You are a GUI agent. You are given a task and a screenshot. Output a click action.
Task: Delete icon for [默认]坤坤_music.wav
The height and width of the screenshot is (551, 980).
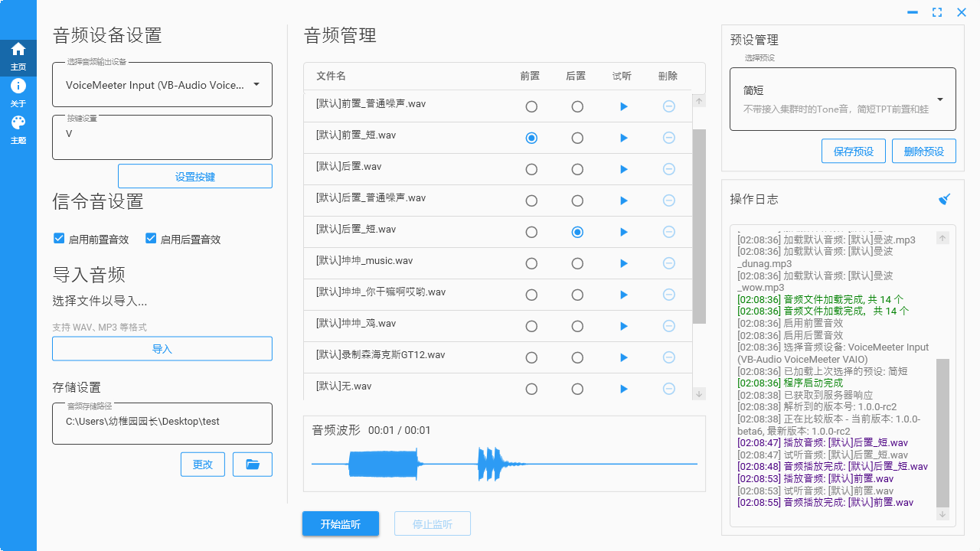tap(668, 263)
